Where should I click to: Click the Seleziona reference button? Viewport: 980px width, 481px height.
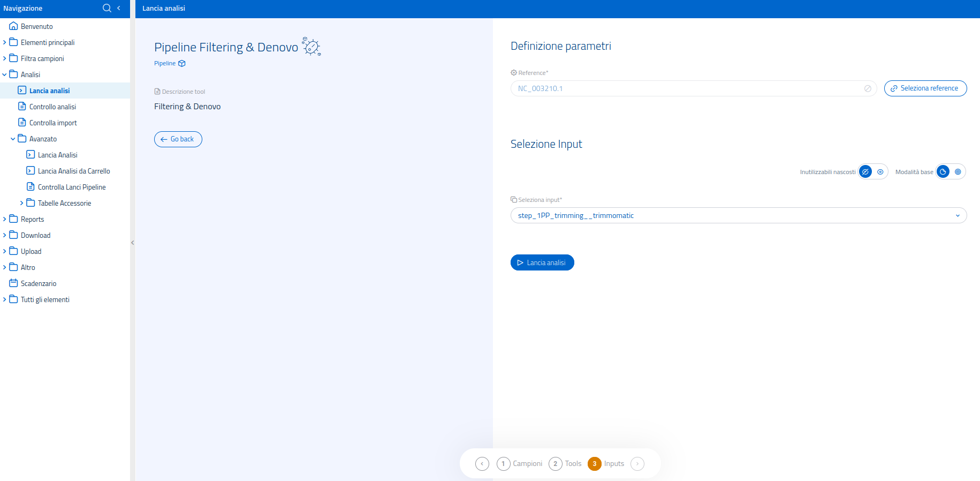point(925,88)
